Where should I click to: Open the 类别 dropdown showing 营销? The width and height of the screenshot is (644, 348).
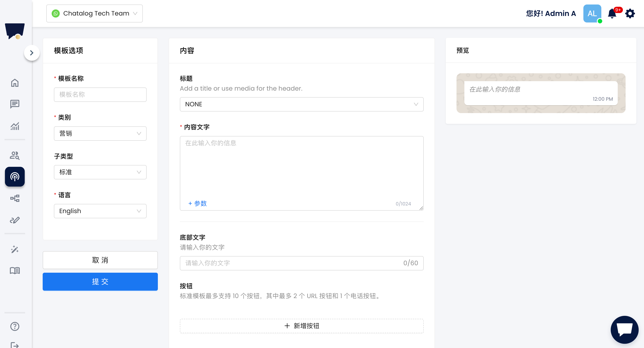[100, 134]
